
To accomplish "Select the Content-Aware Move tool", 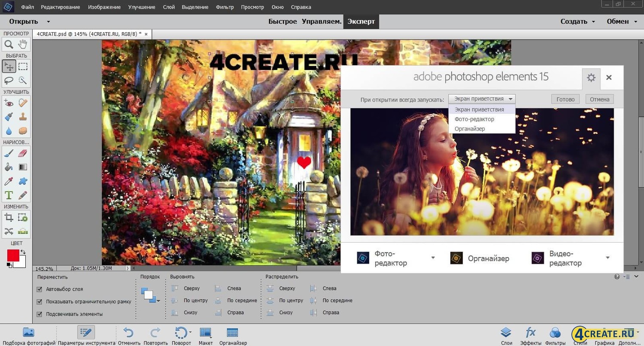I will pyautogui.click(x=9, y=231).
